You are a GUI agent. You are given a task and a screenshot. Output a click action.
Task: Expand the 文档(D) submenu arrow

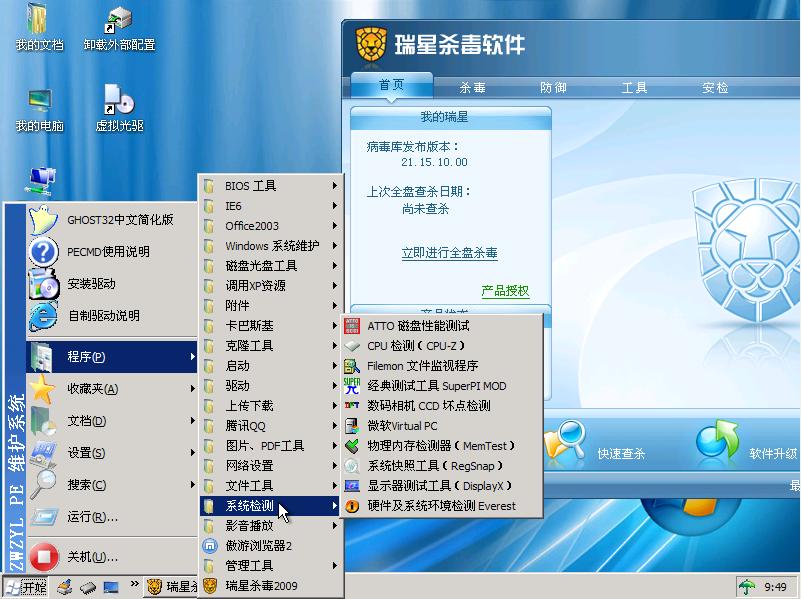coord(192,420)
